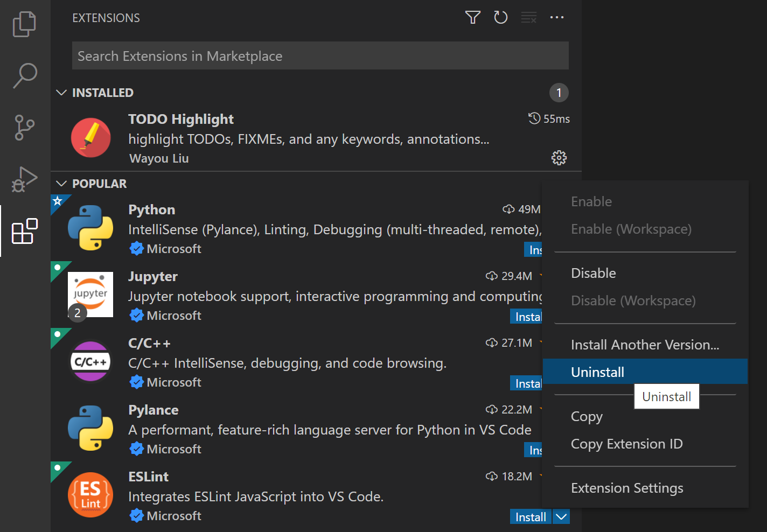Click Copy Extension ID
This screenshot has height=532, width=767.
click(x=626, y=444)
